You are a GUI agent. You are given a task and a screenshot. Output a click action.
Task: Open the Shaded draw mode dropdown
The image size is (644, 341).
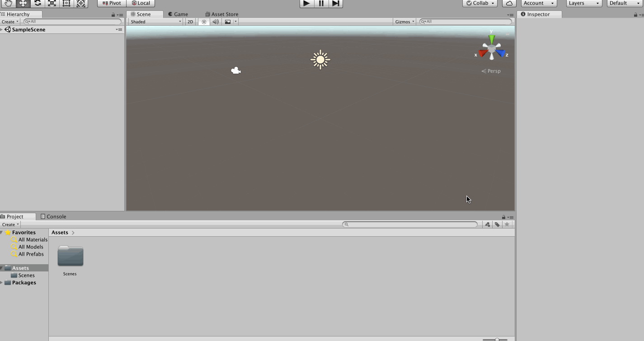155,22
